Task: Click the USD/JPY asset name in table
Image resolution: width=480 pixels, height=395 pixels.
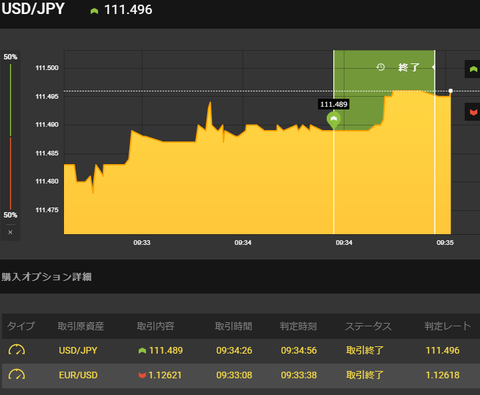Action: tap(78, 351)
